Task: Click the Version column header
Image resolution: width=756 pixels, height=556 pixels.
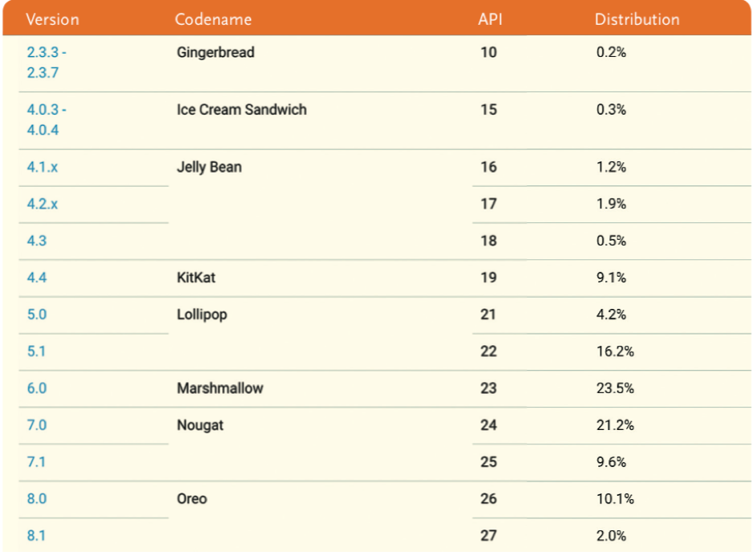Action: (x=52, y=19)
